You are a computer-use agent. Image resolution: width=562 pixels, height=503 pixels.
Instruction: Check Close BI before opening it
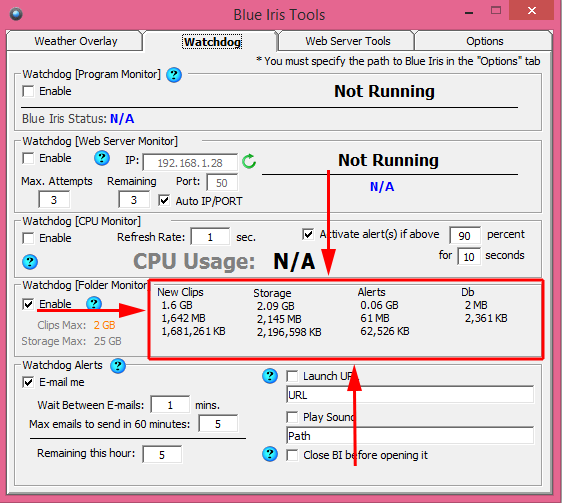click(x=292, y=455)
